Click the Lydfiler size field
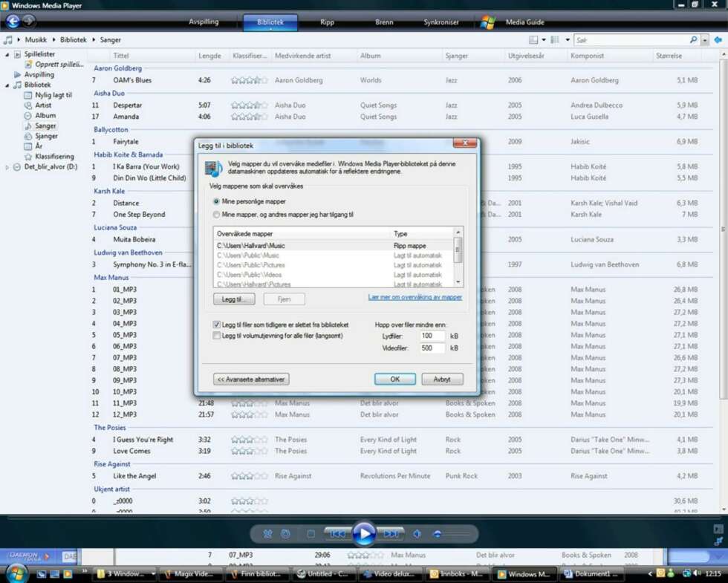The width and height of the screenshot is (728, 583). click(x=432, y=336)
